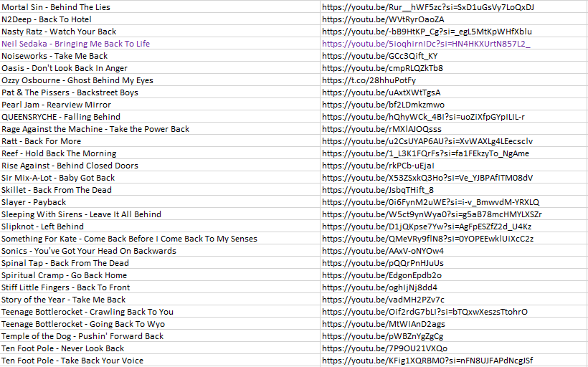Click 'Ten Foot Pole - Take Back Your Voice'
The height and width of the screenshot is (367, 588).
click(160, 361)
